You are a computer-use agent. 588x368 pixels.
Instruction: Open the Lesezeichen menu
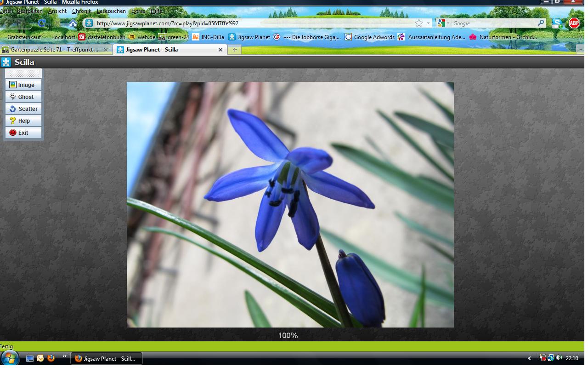click(x=111, y=11)
